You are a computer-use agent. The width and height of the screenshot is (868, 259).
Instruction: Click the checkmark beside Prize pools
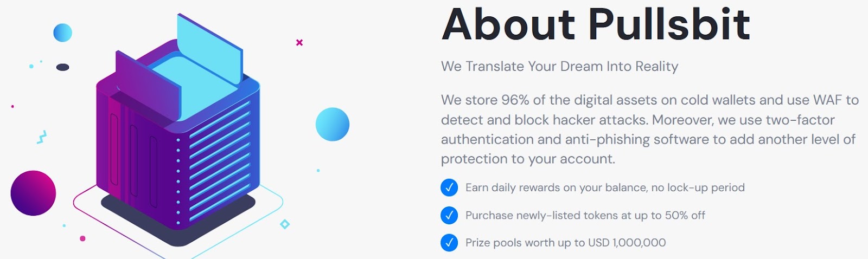449,243
